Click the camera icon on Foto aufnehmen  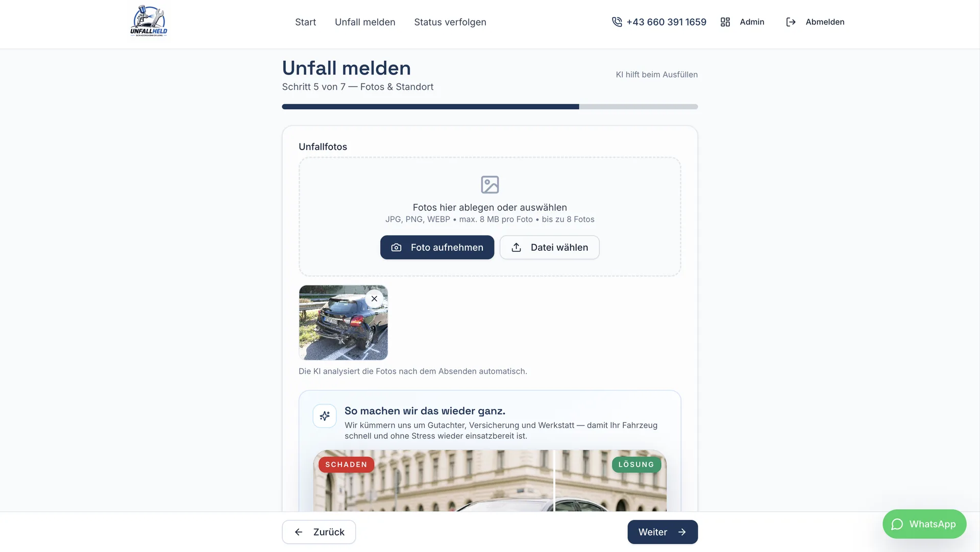(396, 248)
